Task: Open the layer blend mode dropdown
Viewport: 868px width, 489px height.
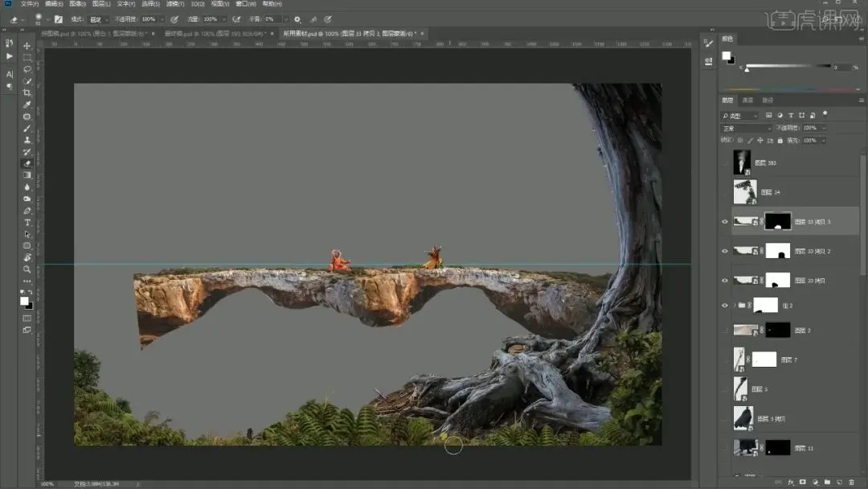Action: tap(746, 128)
